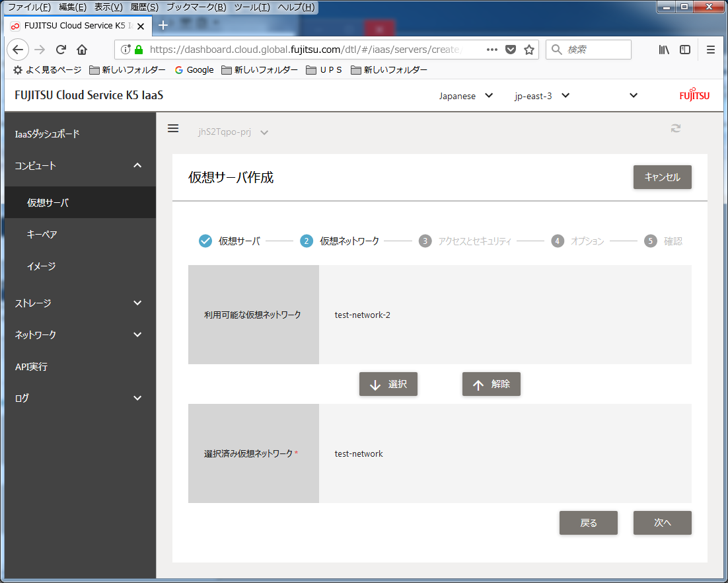Click the FUJITSU Cloud Service K5 IaaS title
Viewport: 728px width, 583px height.
pos(89,95)
